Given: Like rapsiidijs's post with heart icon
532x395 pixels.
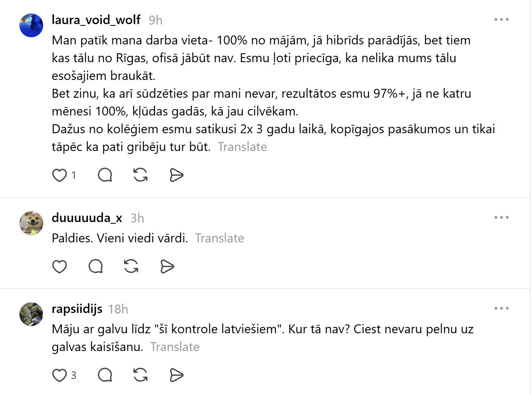Looking at the screenshot, I should (60, 375).
